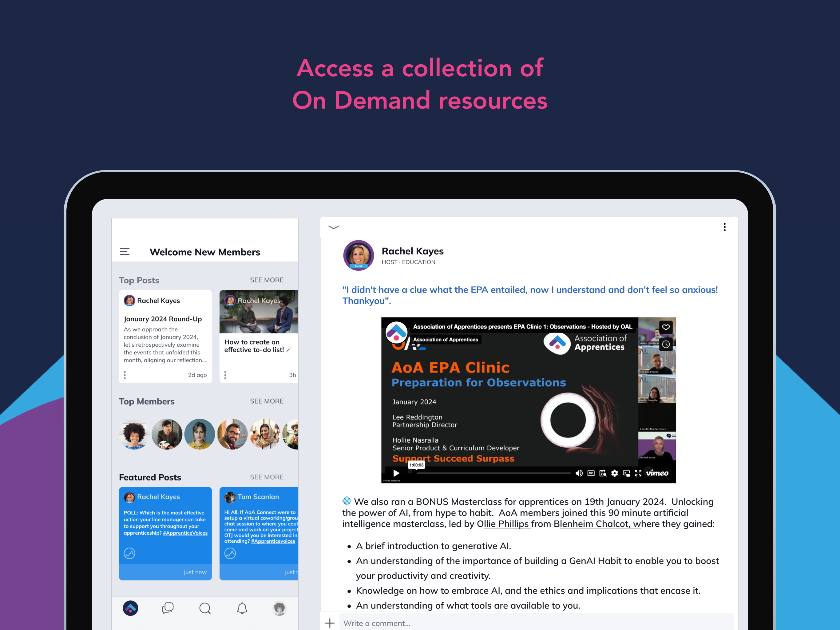Viewport: 840px width, 630px height.
Task: Click Tom Scanlan's avatar on the featured post
Action: click(x=230, y=497)
